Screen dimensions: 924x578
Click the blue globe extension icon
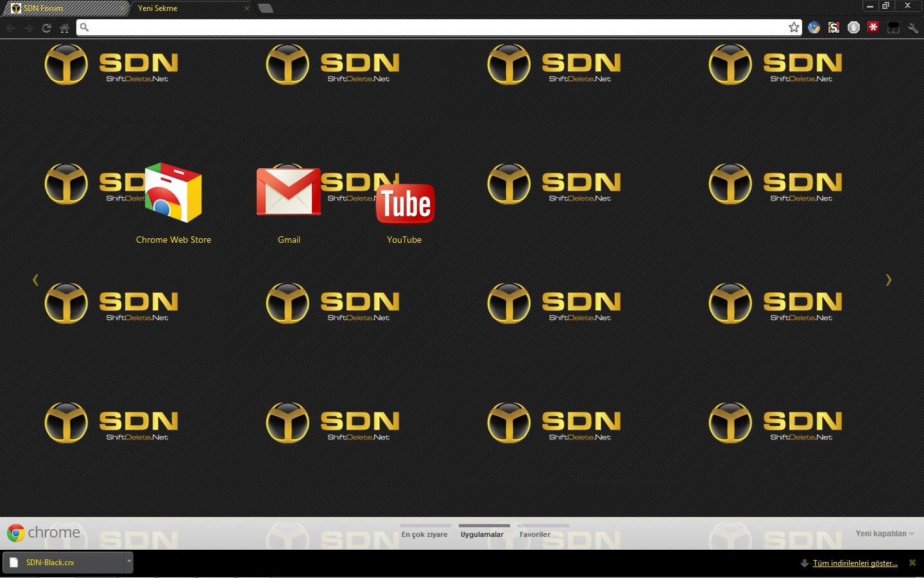(814, 27)
